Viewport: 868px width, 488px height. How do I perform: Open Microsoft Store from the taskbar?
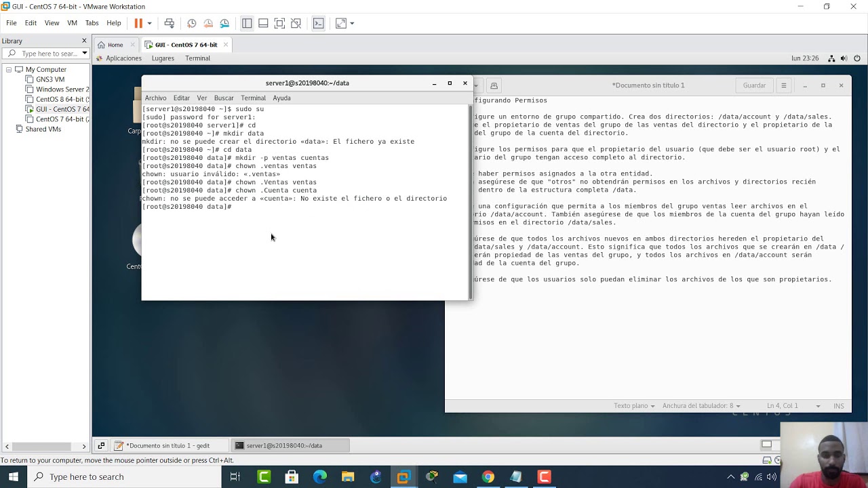pos(292,477)
